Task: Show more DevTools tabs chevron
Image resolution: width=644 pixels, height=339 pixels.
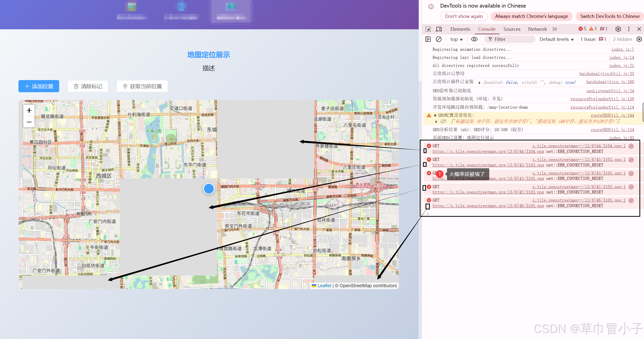Action: pos(555,29)
